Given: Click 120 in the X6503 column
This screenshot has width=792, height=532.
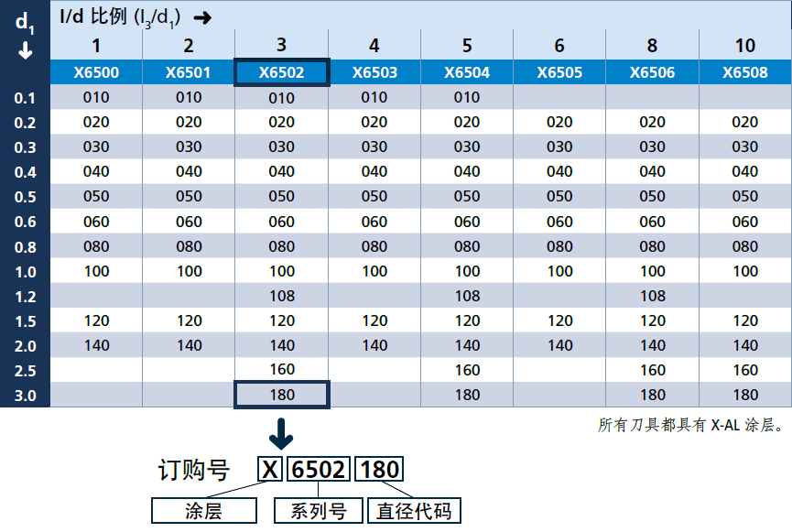Looking at the screenshot, I should click(374, 320).
